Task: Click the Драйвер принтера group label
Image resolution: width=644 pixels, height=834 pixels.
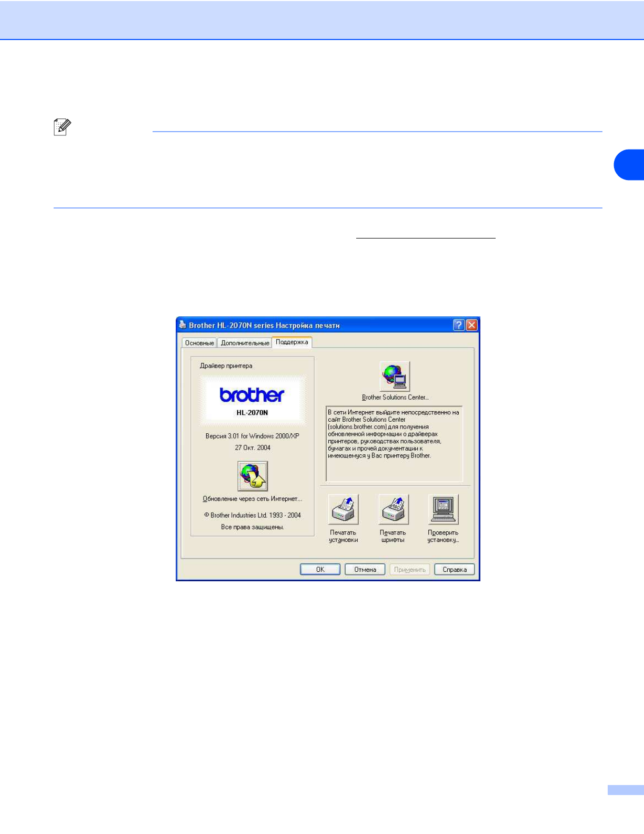Action: [226, 365]
